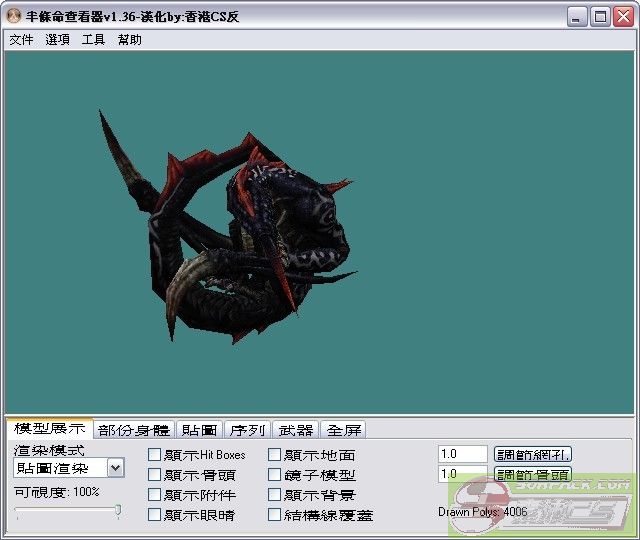The image size is (640, 540).
Task: Switch to the 武器 tab
Action: tap(296, 430)
